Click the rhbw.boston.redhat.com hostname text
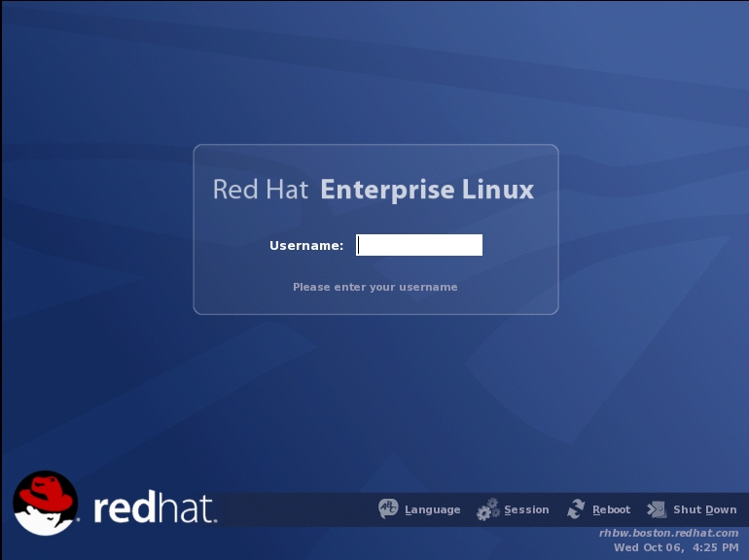 668,533
